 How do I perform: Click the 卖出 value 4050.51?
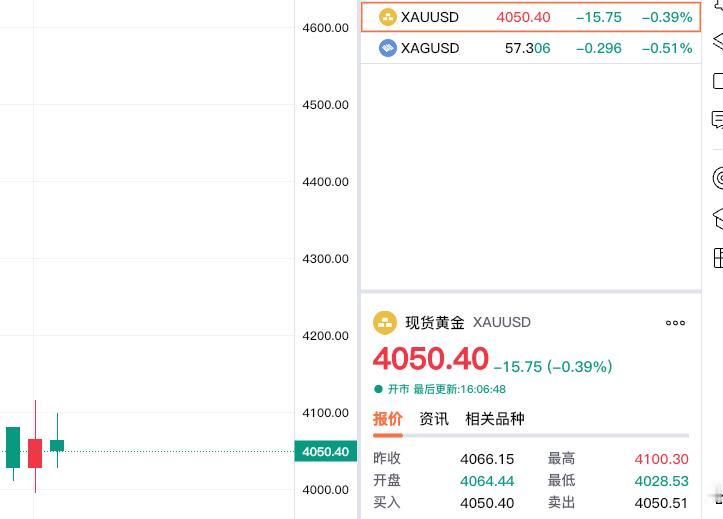(x=661, y=503)
